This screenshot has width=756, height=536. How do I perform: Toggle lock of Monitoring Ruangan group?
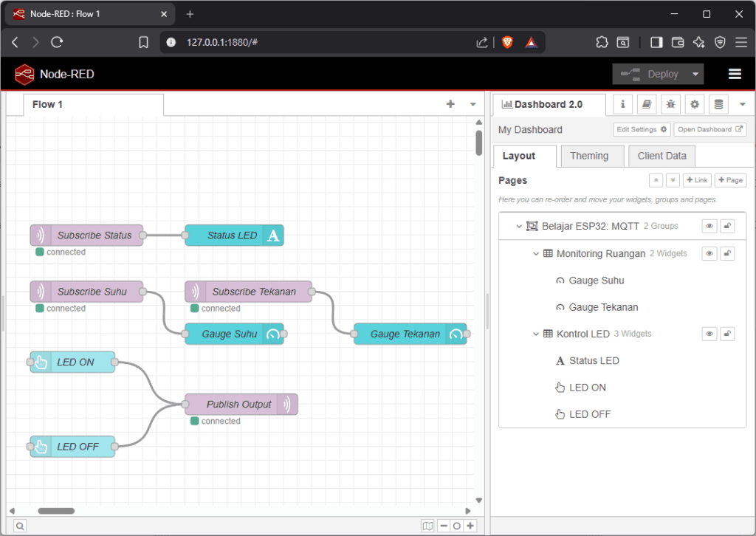coord(727,253)
